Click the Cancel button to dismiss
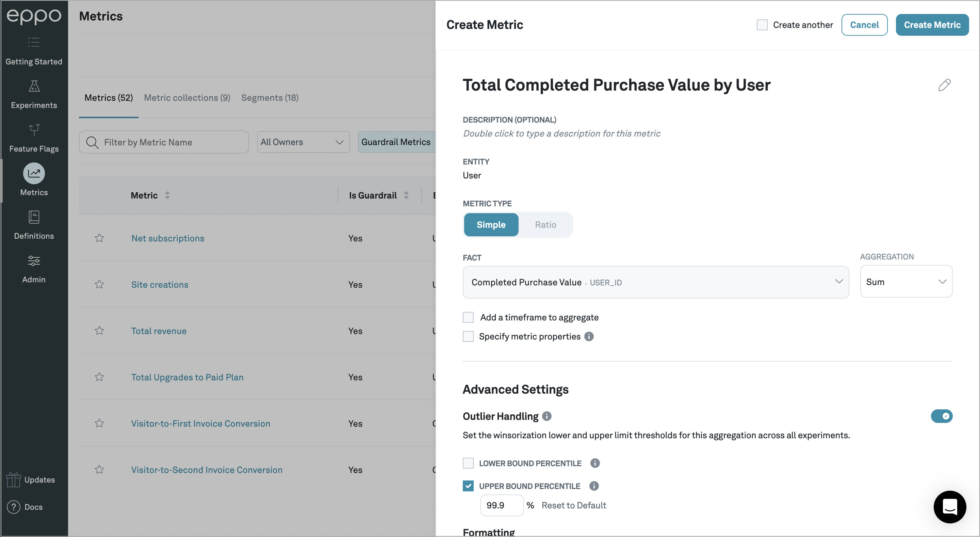Screen dimensions: 980x537 (x=864, y=25)
